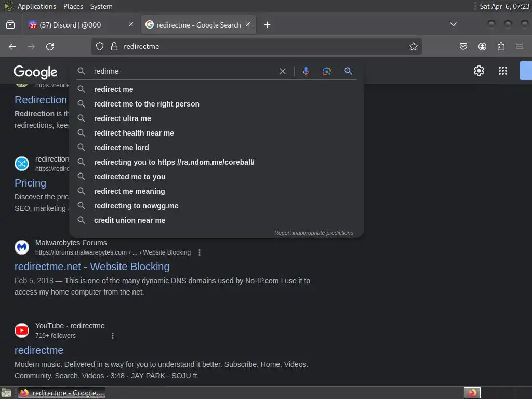Image resolution: width=532 pixels, height=399 pixels.
Task: Click the Malwarebytes Forums favicon
Action: point(22,247)
